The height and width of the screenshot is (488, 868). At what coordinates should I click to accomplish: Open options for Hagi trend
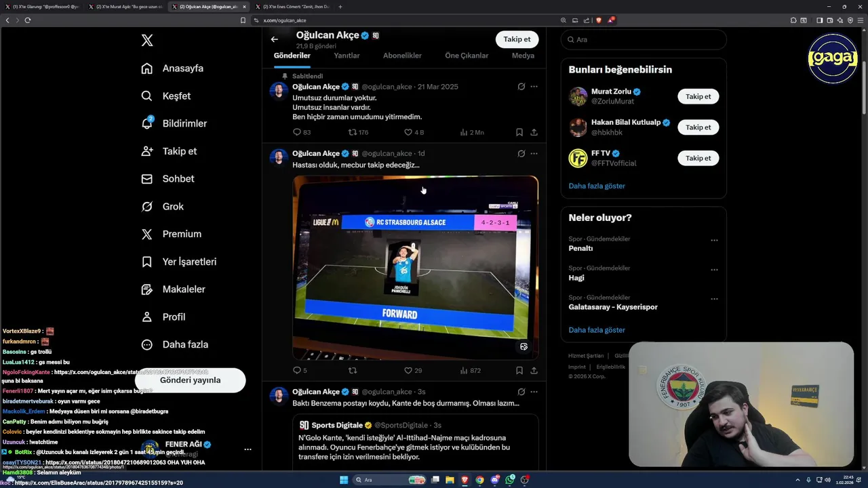pos(714,269)
